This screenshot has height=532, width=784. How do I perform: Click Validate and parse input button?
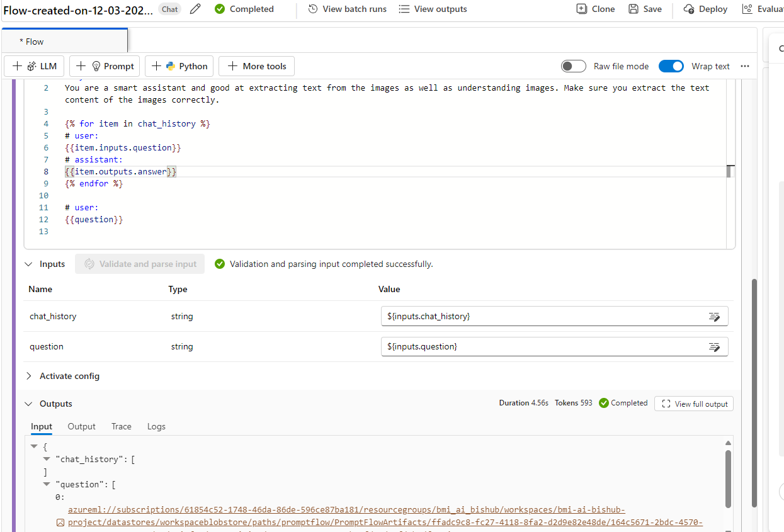coord(140,264)
